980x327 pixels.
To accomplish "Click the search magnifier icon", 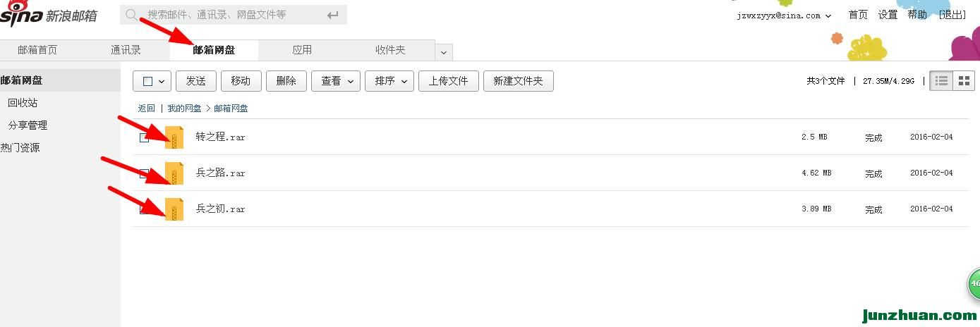I will point(131,15).
